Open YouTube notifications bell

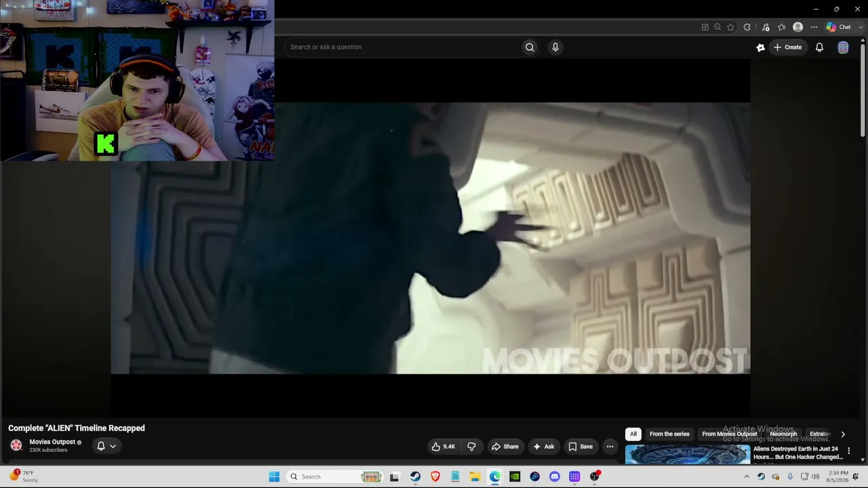(x=819, y=47)
